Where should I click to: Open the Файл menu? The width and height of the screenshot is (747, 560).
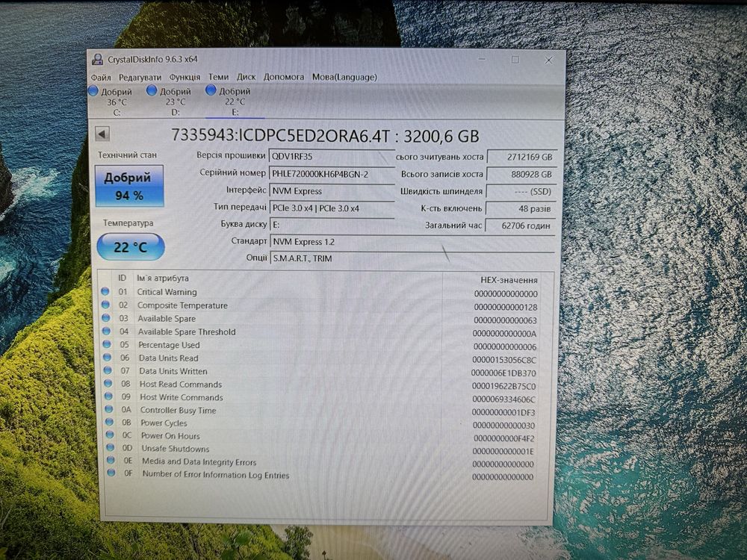pos(101,77)
